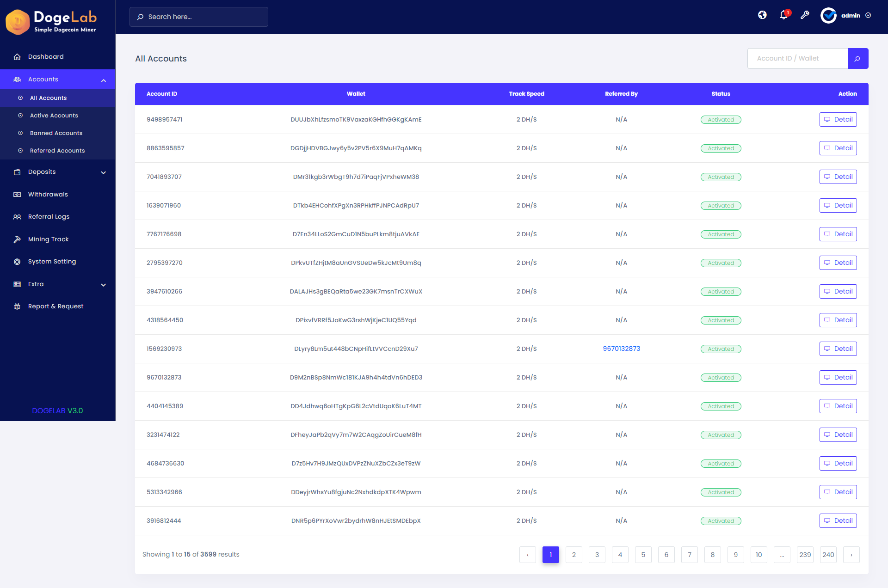This screenshot has height=588, width=888.
Task: Open notifications via the bell icon
Action: pos(783,15)
